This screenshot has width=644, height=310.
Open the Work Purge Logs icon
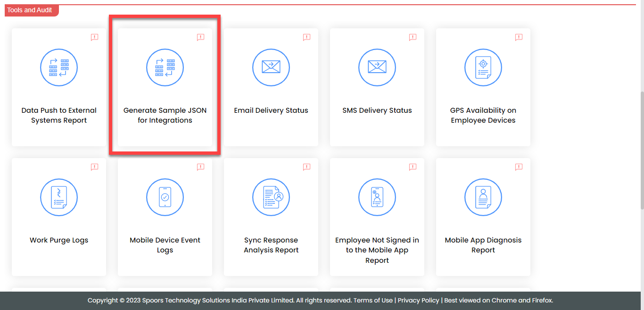click(x=59, y=197)
